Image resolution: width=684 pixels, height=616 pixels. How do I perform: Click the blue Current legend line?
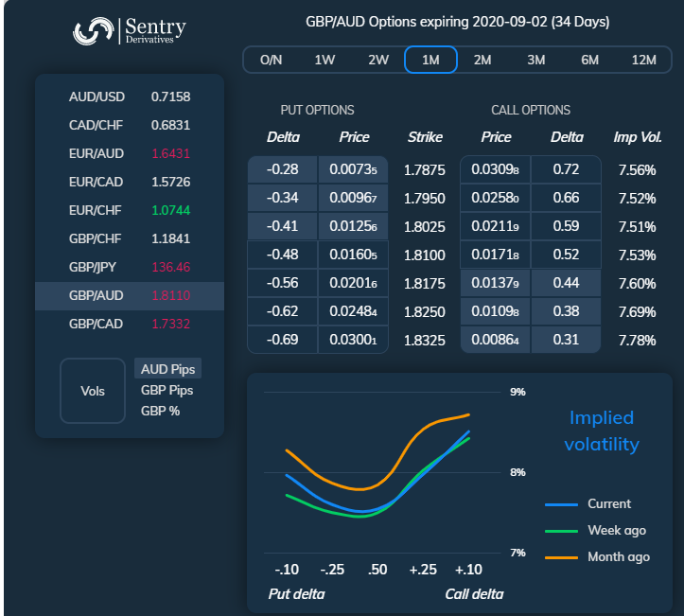click(561, 504)
